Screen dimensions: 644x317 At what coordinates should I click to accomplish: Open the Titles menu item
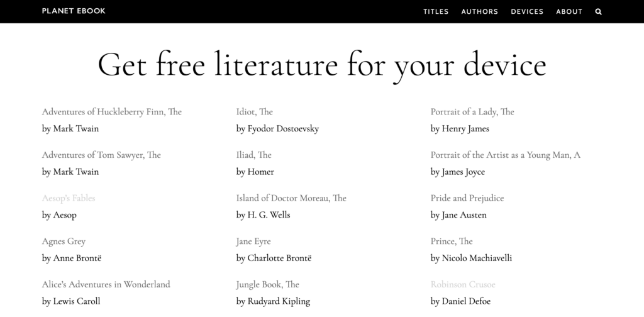(436, 11)
